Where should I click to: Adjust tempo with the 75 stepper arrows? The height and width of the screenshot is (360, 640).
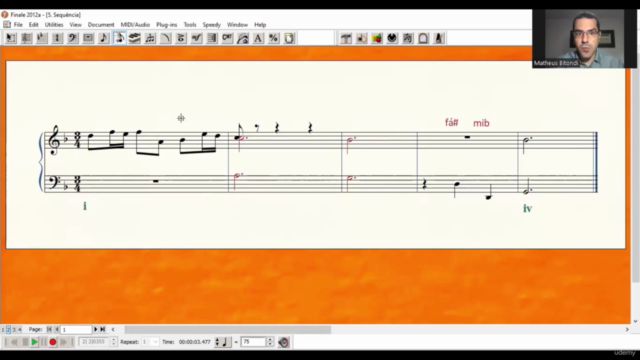270,342
